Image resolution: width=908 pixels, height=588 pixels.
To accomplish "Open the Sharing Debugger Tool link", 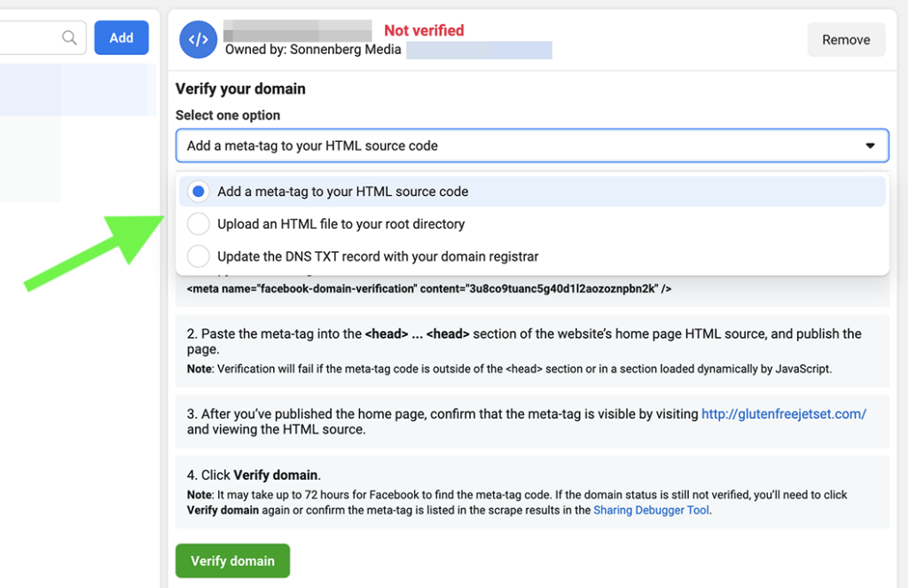I will (651, 509).
